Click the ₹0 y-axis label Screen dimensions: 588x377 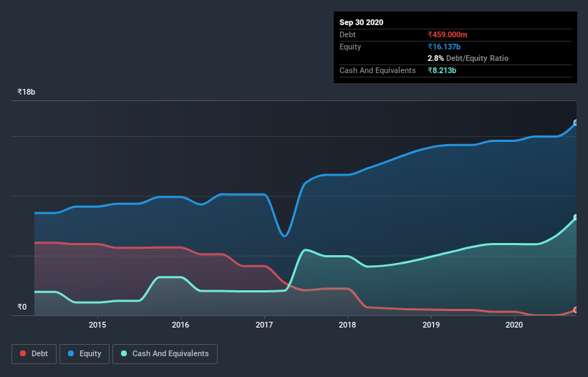point(22,307)
